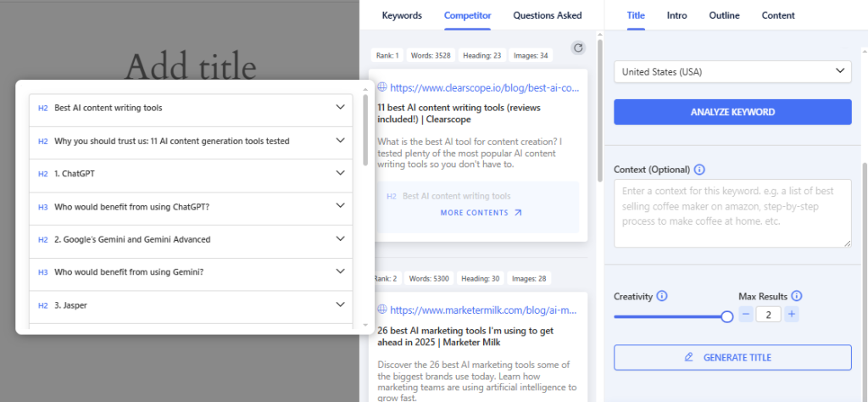This screenshot has height=402, width=868.
Task: Open the marketermilk.com blog URL link
Action: point(484,310)
